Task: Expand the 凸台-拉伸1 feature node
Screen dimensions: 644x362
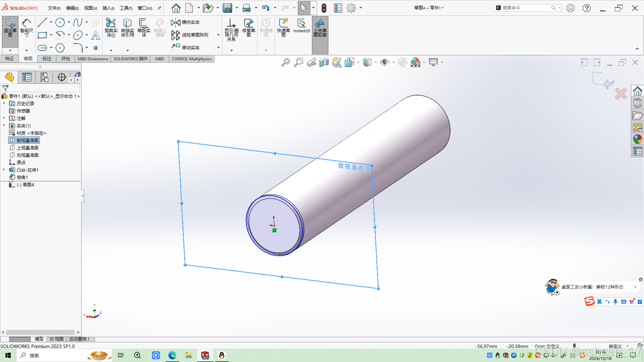Action: tap(4, 170)
